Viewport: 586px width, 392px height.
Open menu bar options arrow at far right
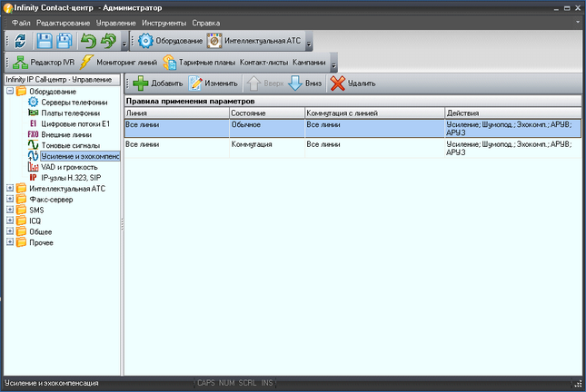point(578,22)
